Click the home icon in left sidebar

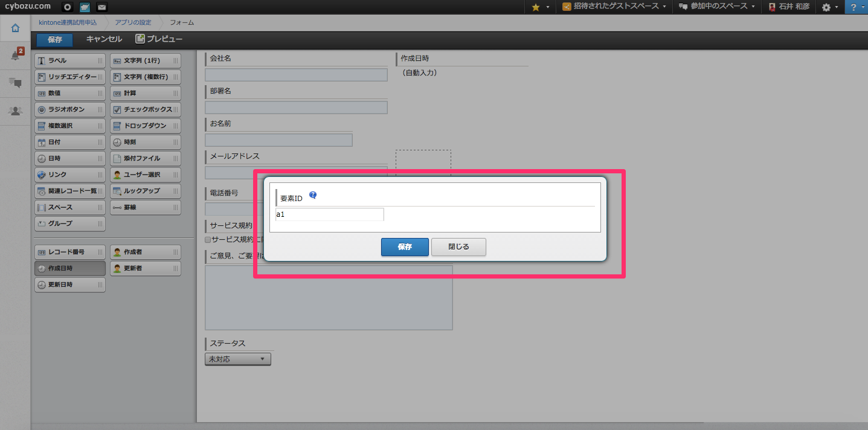(x=15, y=28)
